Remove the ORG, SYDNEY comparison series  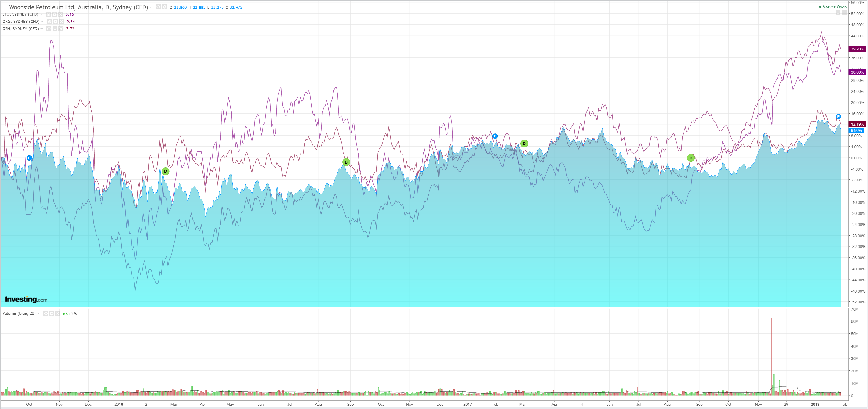click(61, 22)
